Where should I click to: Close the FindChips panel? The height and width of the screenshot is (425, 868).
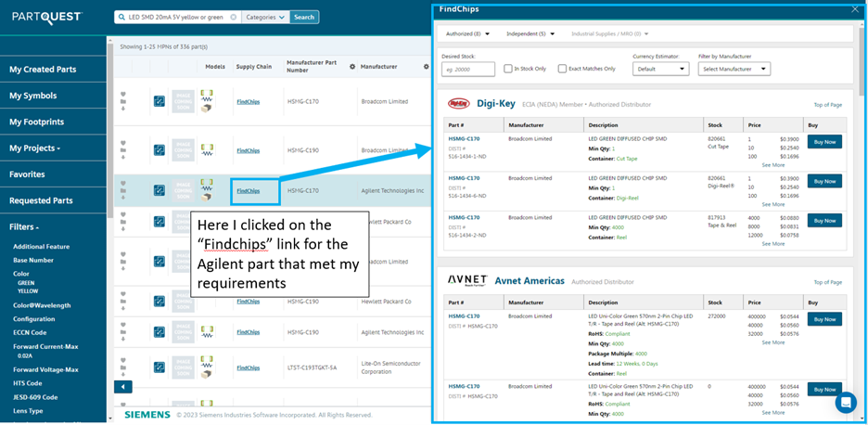[854, 9]
